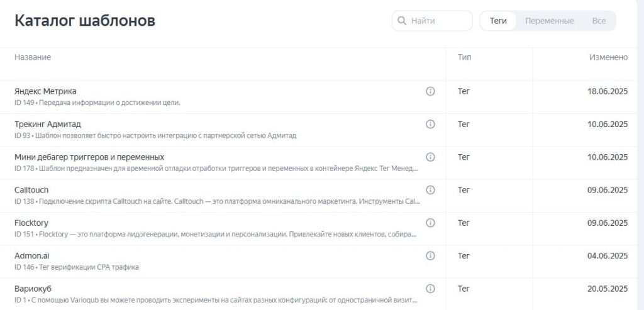The image size is (644, 310).
Task: Click date 10.06.2025 in Мини дебагер row
Action: pyautogui.click(x=608, y=157)
